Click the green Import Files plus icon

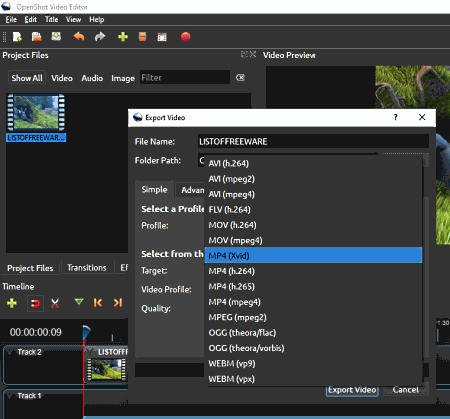coord(123,37)
